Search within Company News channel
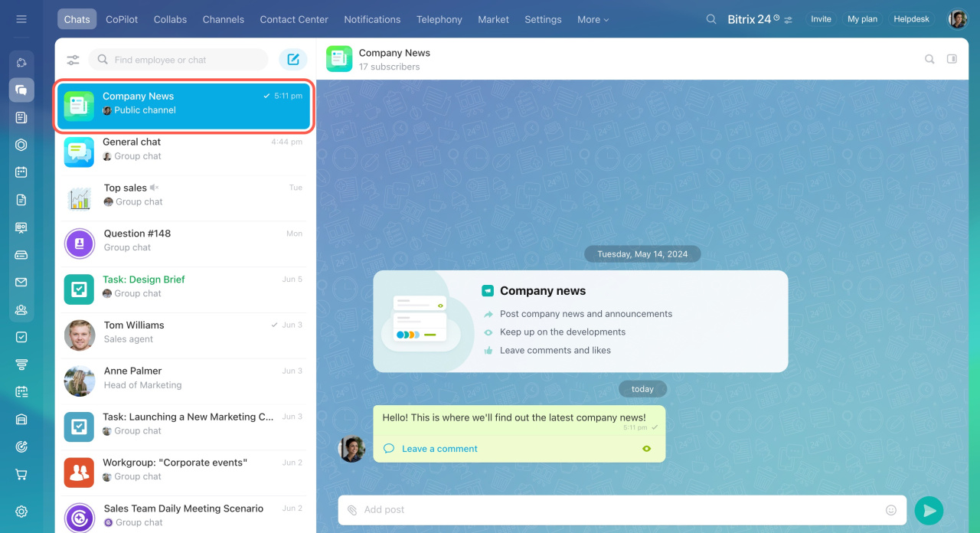This screenshot has width=980, height=533. click(x=929, y=59)
